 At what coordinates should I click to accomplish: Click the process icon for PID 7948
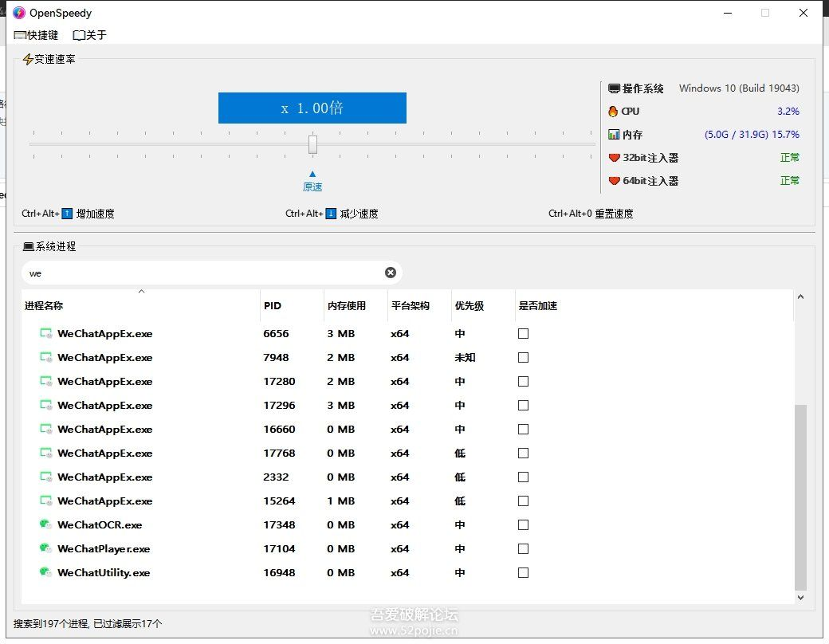tap(46, 357)
